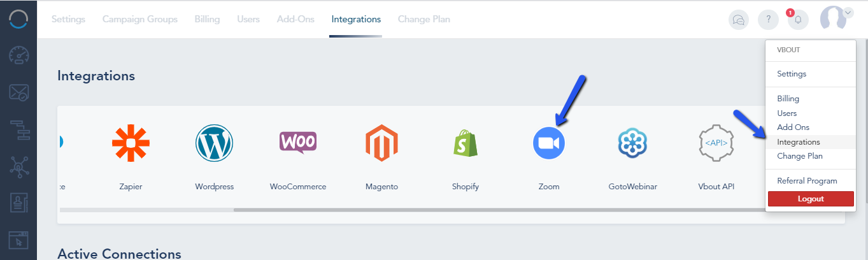Click the Integrations page heading
Screen dimensions: 868x260
tap(96, 76)
